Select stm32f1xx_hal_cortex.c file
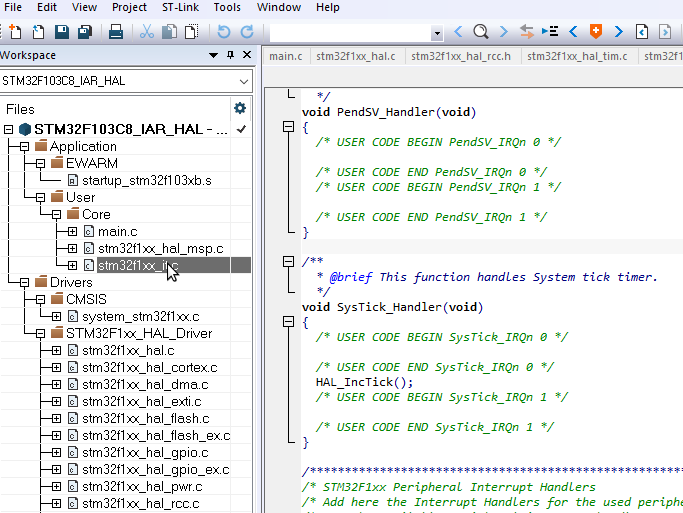Screen dimensions: 683x513 coord(150,368)
